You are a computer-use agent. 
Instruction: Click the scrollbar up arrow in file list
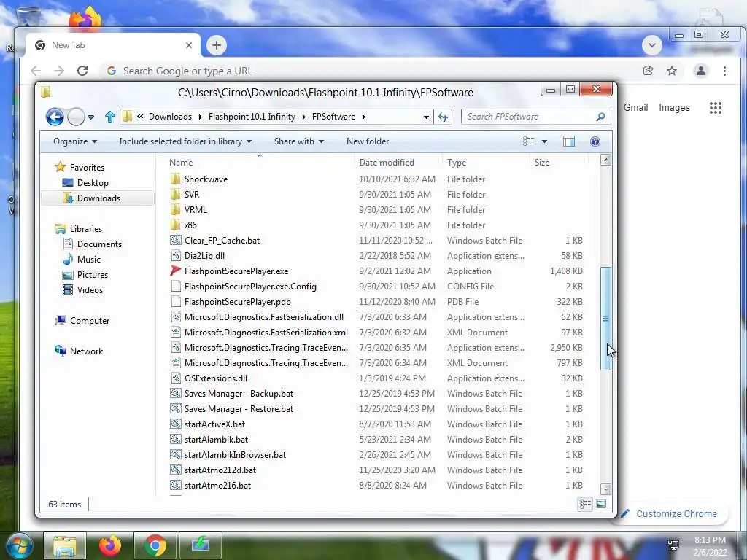click(605, 160)
